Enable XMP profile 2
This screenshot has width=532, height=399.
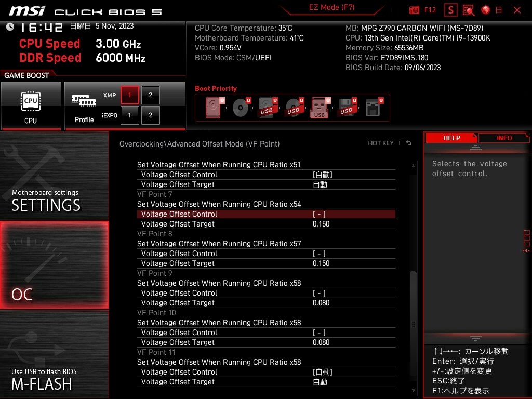(150, 95)
